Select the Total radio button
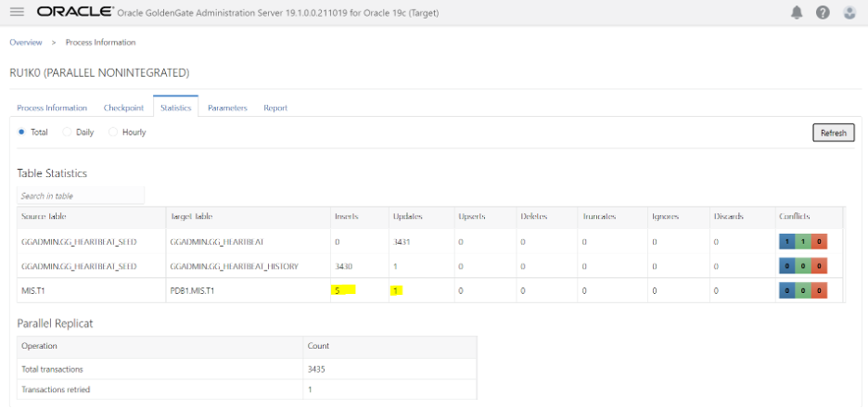Screen dimensions: 868x408 coord(21,133)
